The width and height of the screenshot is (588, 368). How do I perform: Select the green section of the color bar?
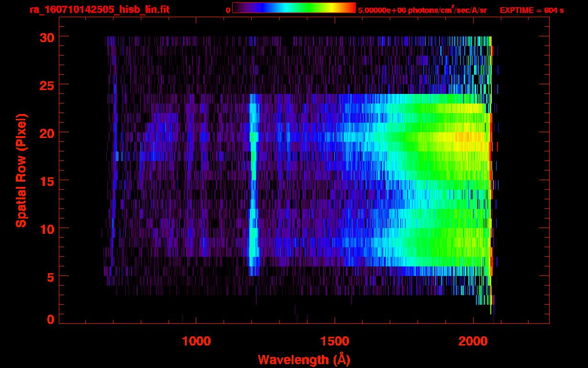click(306, 8)
